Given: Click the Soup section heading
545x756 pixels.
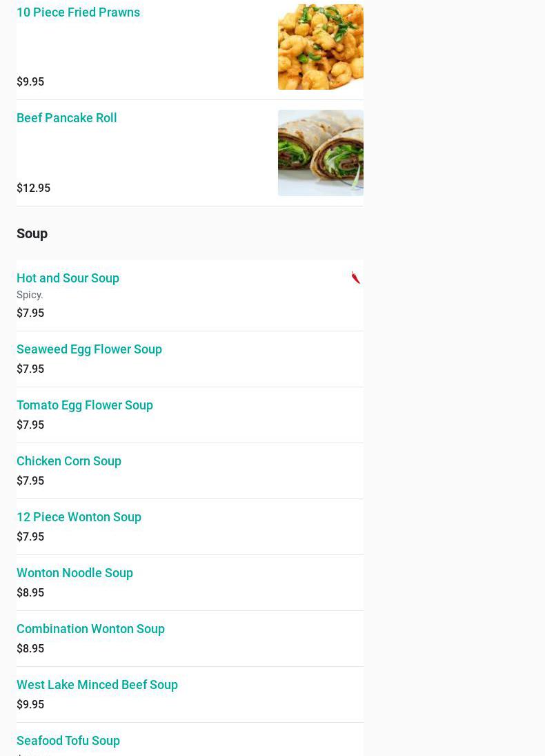Looking at the screenshot, I should [32, 233].
